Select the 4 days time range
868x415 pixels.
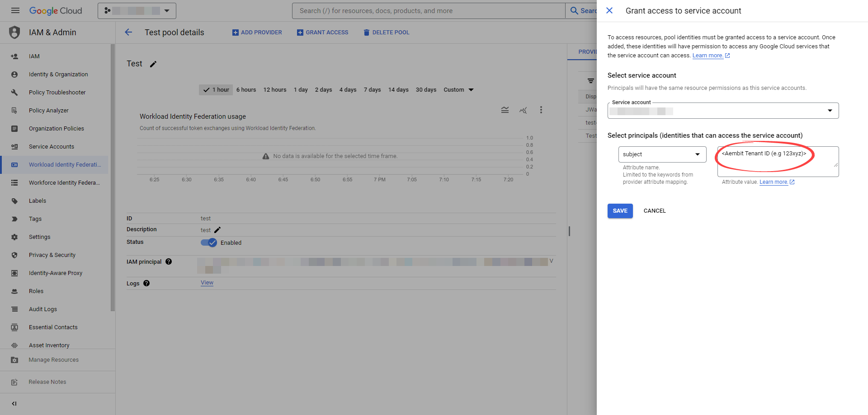(348, 90)
